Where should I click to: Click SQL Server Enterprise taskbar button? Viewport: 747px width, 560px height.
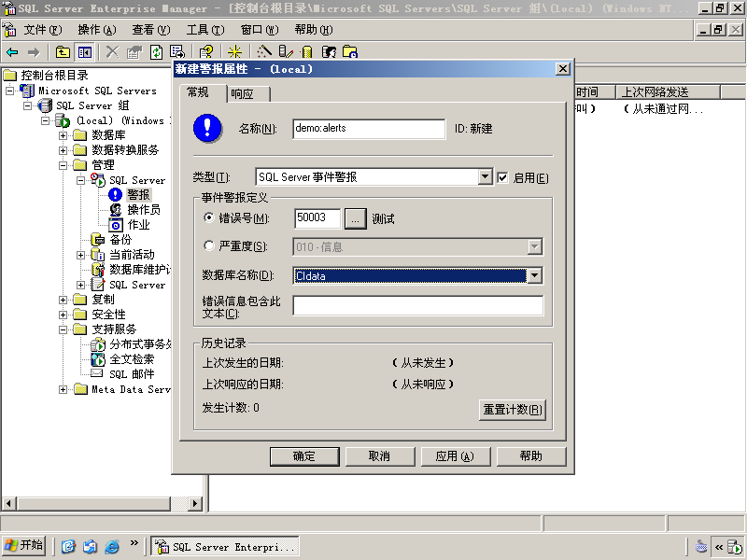pyautogui.click(x=225, y=546)
